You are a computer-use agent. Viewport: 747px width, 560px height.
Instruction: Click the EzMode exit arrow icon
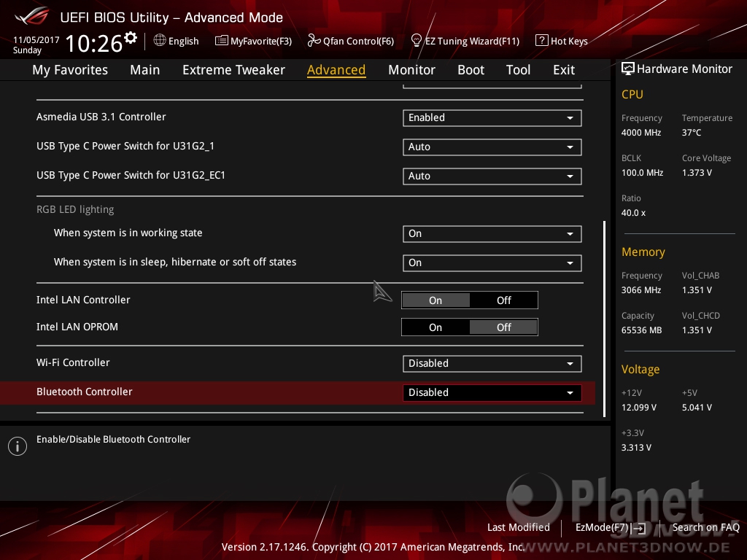point(640,528)
